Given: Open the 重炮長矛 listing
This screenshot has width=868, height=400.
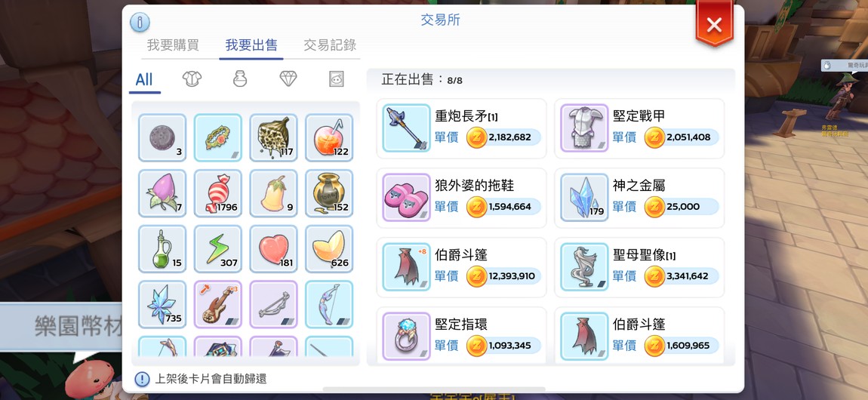Looking at the screenshot, I should (462, 128).
